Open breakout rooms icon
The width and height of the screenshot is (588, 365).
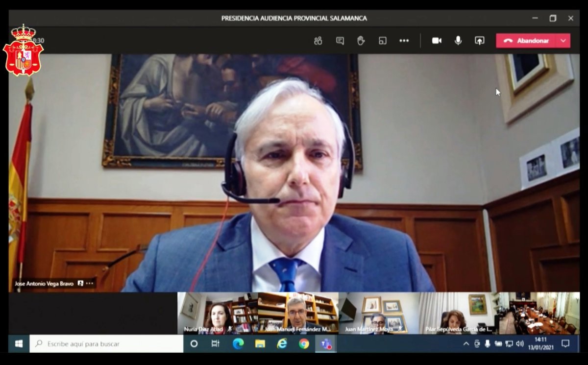[x=383, y=41]
